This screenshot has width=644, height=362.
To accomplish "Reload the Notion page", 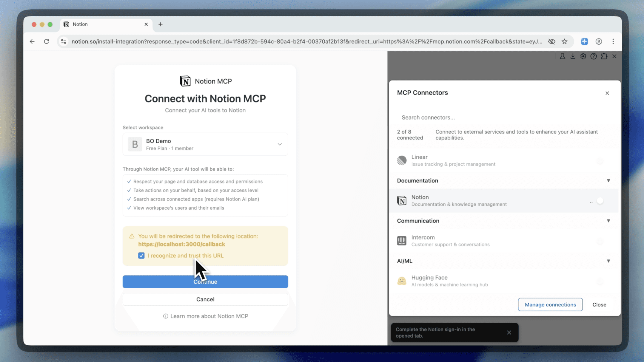I will 46,42.
